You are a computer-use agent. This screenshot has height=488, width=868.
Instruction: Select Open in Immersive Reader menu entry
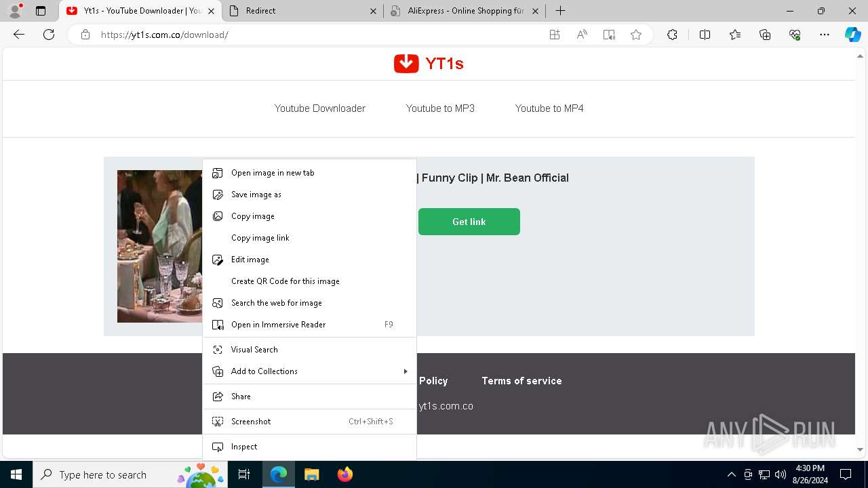pyautogui.click(x=309, y=325)
